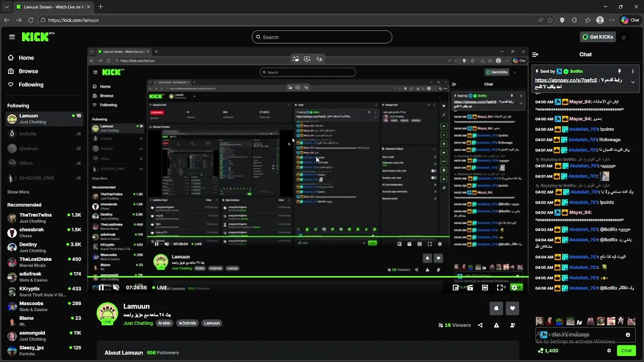This screenshot has width=644, height=362.
Task: Insert the first emote in the quick emotes row
Action: tap(539, 321)
